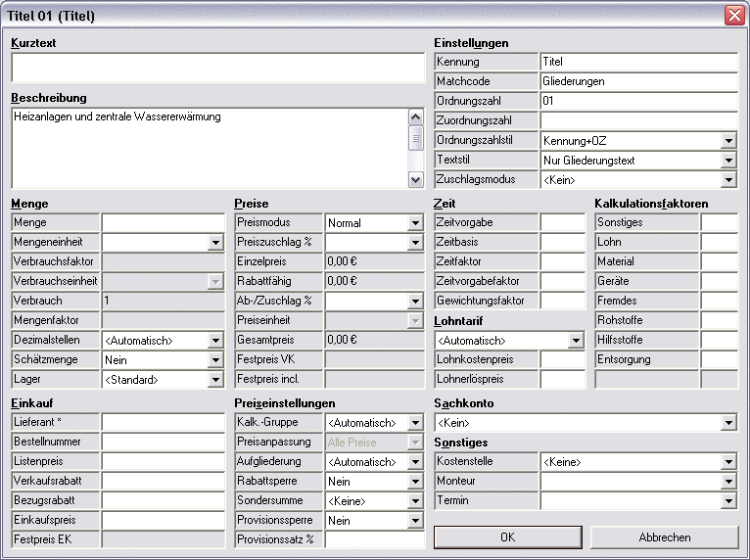This screenshot has width=750, height=560.
Task: Open the Schätzmenge dropdown
Action: pos(215,360)
